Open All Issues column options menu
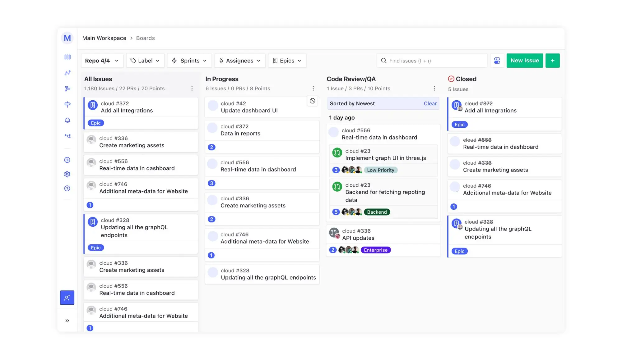The image size is (622, 364). pos(192,89)
